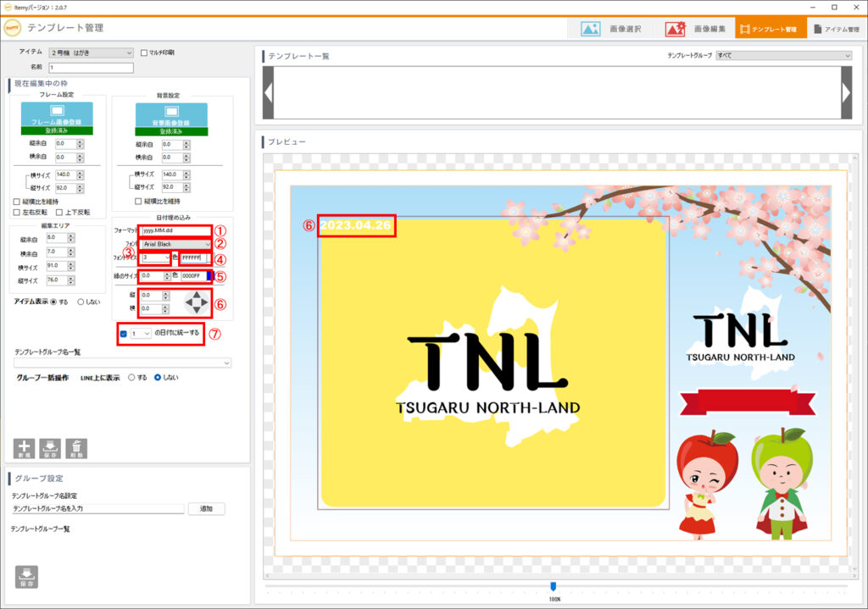
Task: Open the アイテム dropdown showing 2号機 はがき
Action: (x=91, y=53)
